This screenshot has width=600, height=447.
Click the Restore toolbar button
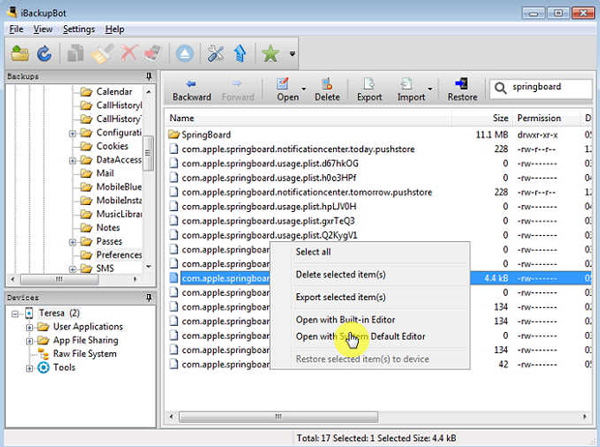[461, 90]
